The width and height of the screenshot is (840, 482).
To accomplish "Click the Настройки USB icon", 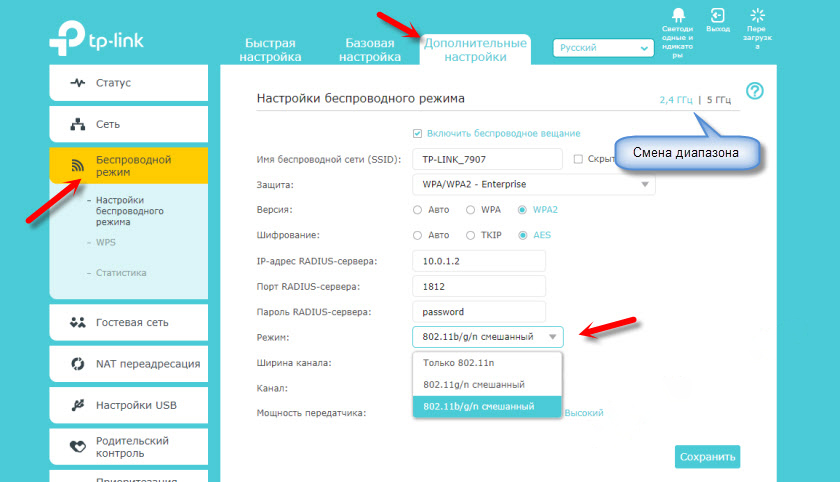I will coord(77,405).
